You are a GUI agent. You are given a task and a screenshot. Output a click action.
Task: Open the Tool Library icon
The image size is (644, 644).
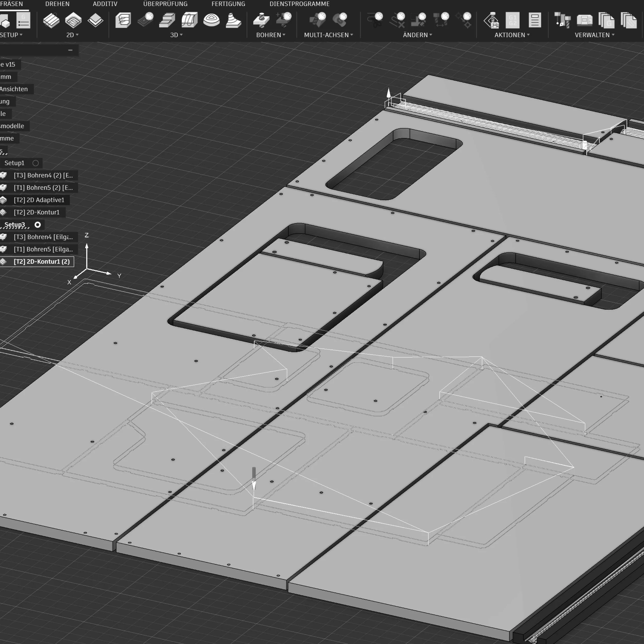point(562,21)
